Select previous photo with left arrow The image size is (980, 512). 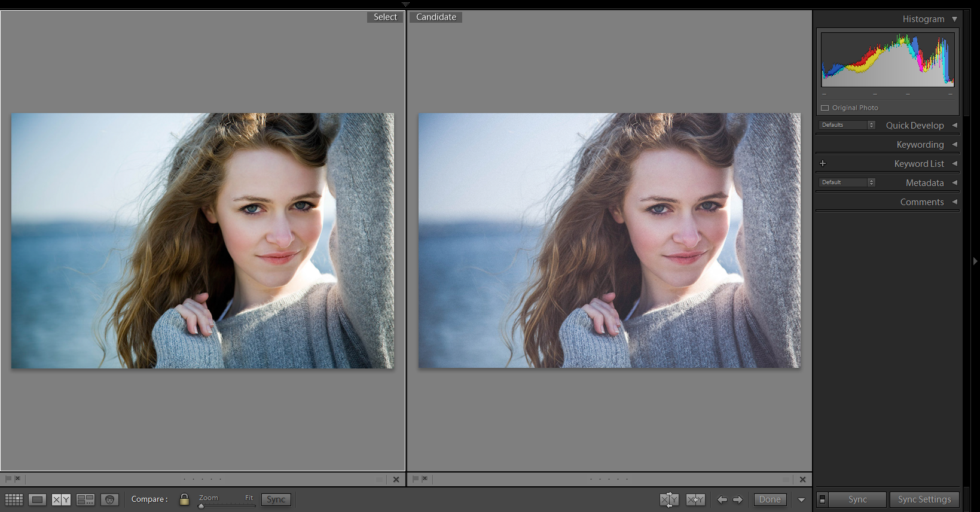(x=722, y=499)
